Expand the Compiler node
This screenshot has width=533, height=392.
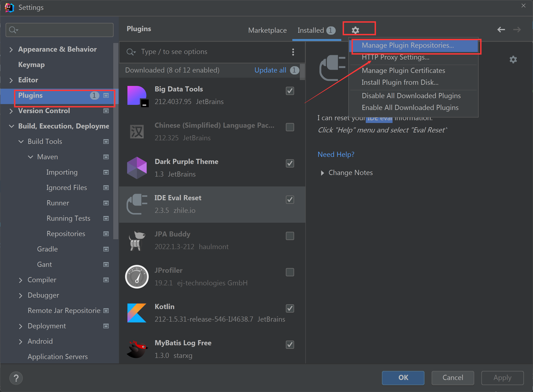[x=21, y=280]
